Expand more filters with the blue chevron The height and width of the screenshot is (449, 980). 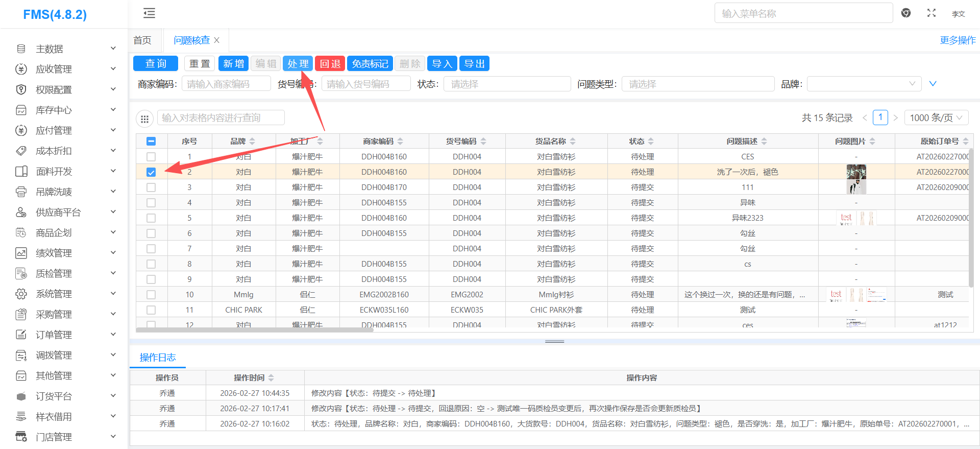pos(933,84)
